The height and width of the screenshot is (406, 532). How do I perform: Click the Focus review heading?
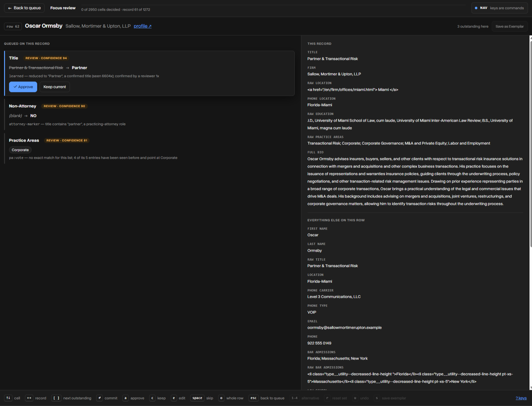[63, 8]
